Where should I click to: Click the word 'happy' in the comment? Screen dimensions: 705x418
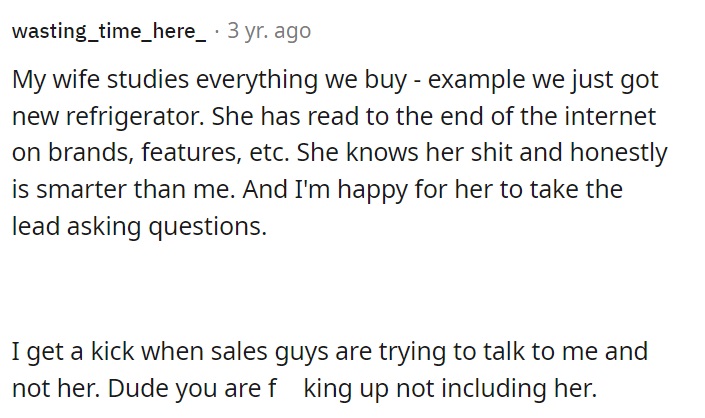(372, 190)
